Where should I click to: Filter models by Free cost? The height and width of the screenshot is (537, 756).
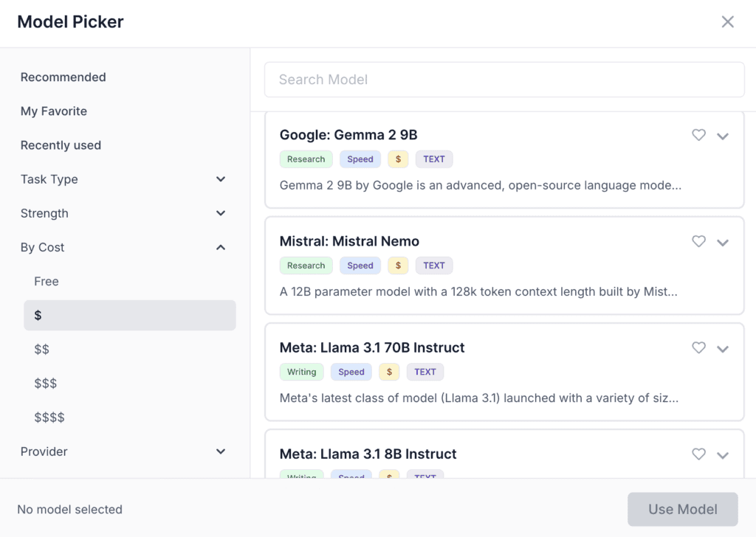[47, 281]
